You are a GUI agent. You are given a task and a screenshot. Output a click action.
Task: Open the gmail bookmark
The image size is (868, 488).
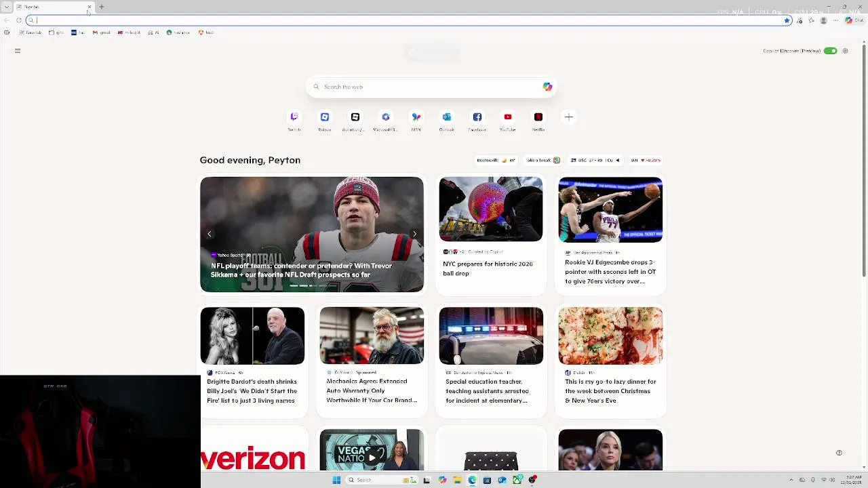(x=102, y=33)
